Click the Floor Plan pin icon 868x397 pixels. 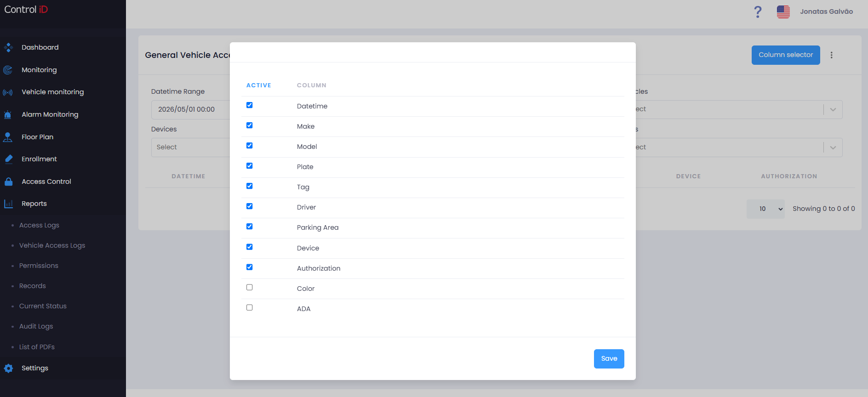click(x=8, y=137)
